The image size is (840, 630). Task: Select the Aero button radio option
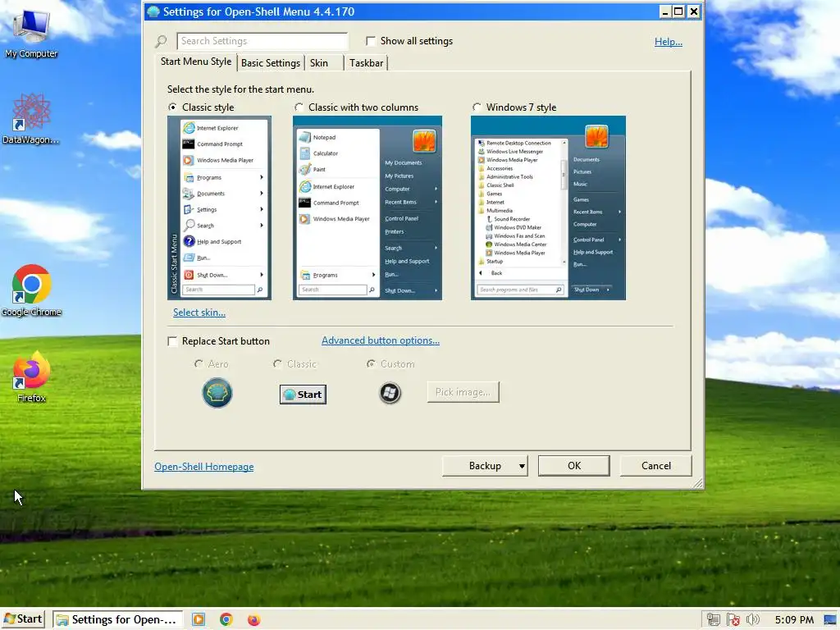(199, 363)
